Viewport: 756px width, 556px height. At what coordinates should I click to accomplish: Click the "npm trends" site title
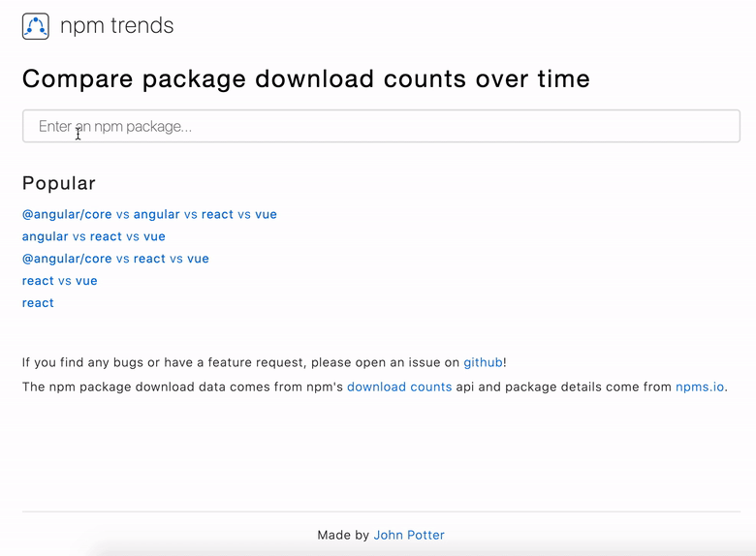(x=116, y=26)
